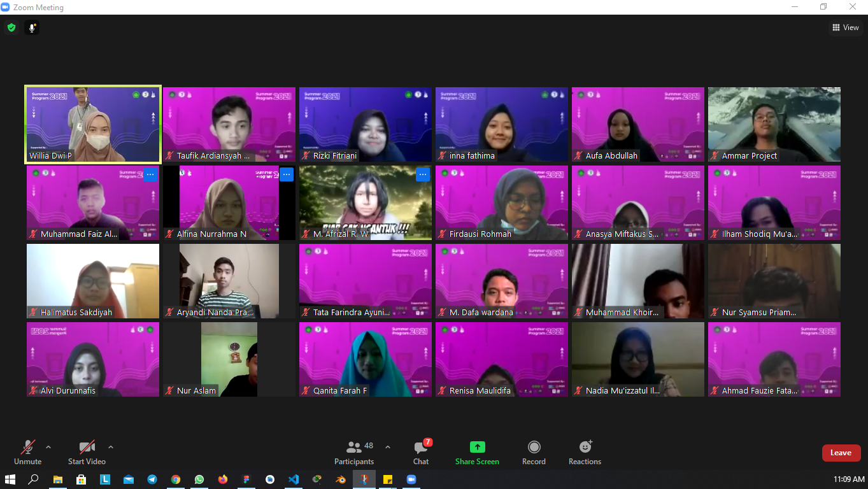The height and width of the screenshot is (489, 868).
Task: Unmute the microphone
Action: coord(28,453)
